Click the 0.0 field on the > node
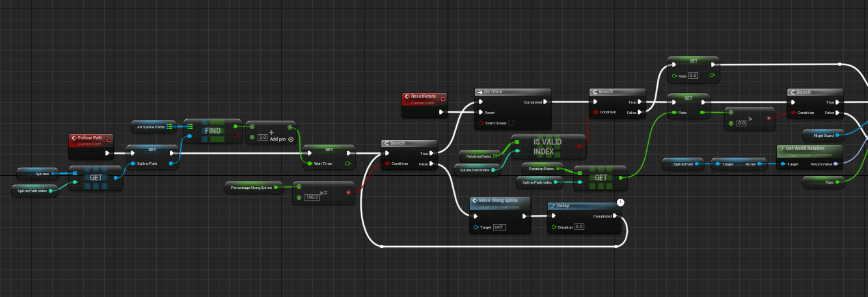 pyautogui.click(x=741, y=122)
